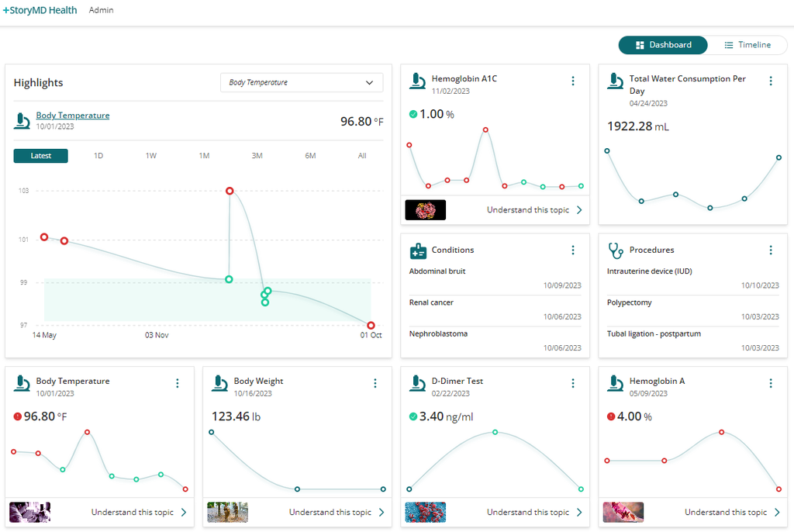794x532 pixels.
Task: Click the StoryMD Health logo link
Action: point(40,11)
